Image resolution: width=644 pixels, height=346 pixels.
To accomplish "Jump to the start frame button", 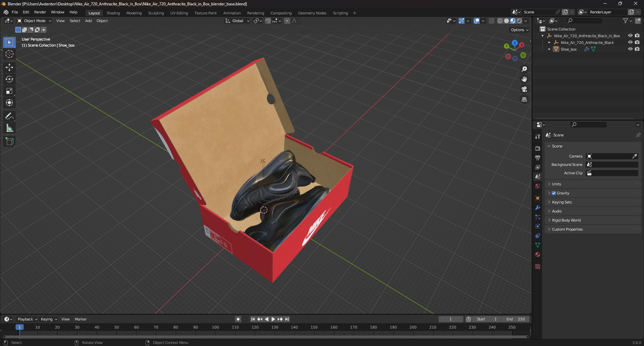I will tap(253, 319).
